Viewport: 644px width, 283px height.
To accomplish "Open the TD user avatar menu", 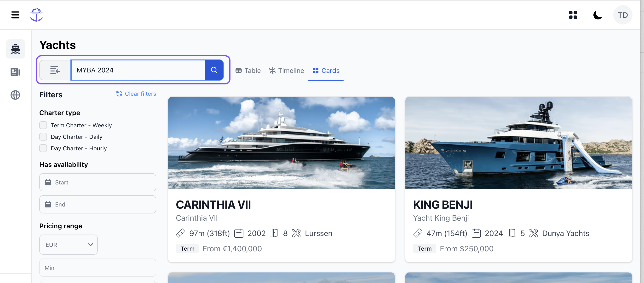I will 622,15.
